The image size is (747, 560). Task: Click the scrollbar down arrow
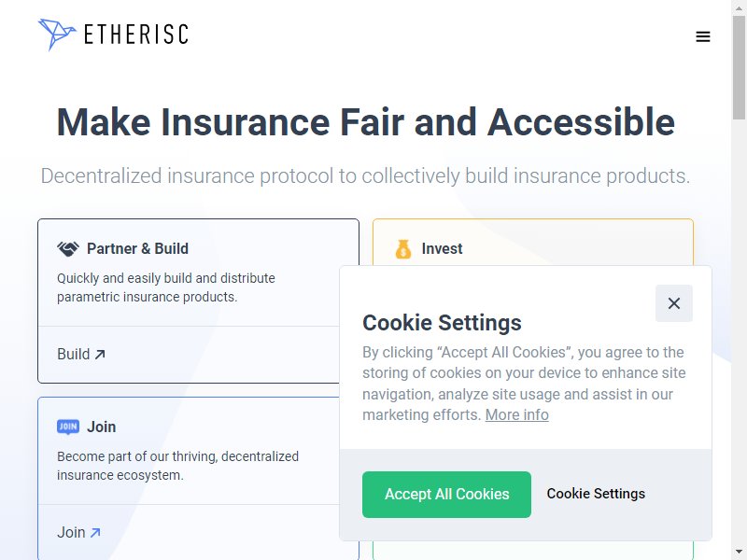coord(739,553)
